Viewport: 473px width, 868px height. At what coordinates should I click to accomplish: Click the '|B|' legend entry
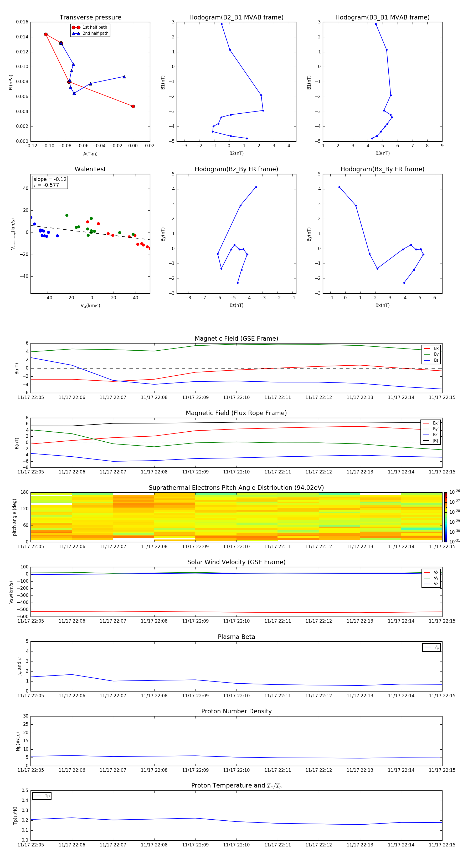pyautogui.click(x=431, y=441)
